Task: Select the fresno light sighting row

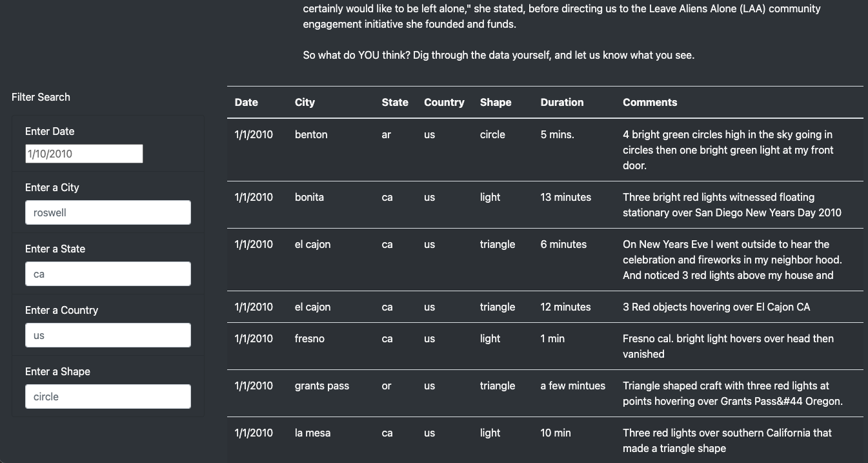Action: tap(452, 345)
